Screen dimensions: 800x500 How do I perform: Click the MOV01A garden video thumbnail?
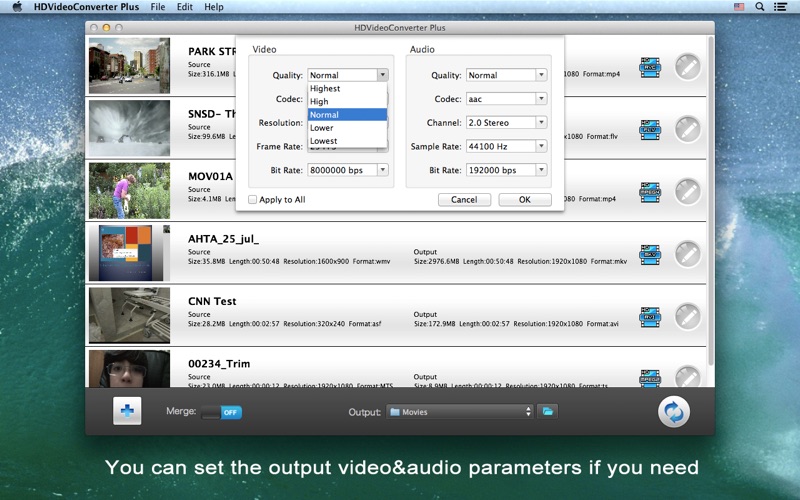pos(129,190)
